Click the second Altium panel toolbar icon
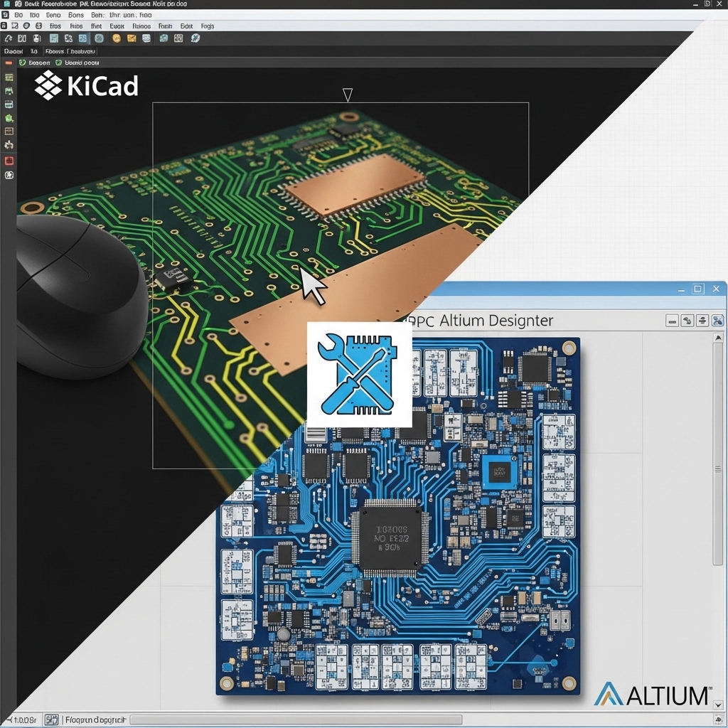The height and width of the screenshot is (728, 728). (687, 321)
